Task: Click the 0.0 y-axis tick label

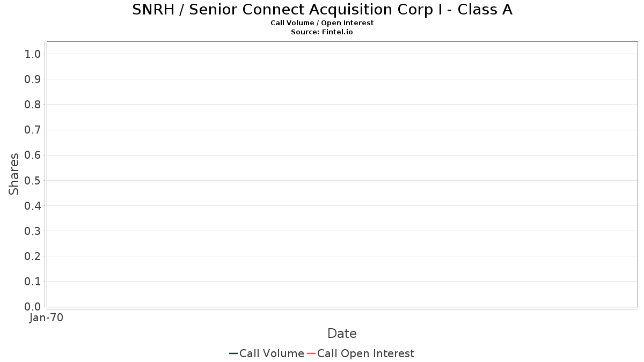Action: click(x=33, y=307)
